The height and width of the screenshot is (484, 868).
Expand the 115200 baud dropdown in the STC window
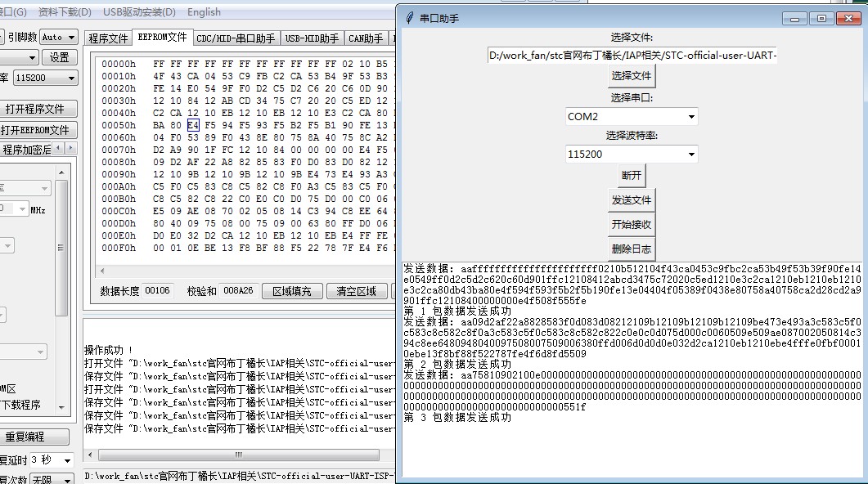71,78
